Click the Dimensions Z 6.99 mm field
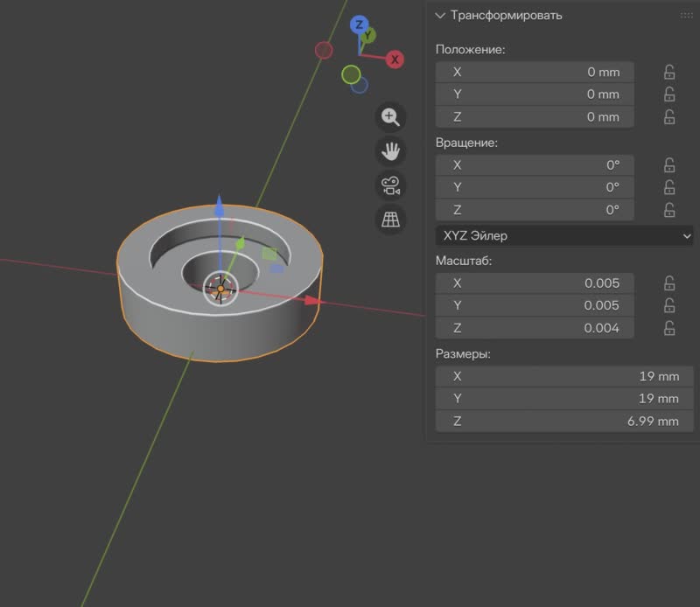Image resolution: width=700 pixels, height=607 pixels. click(x=564, y=421)
